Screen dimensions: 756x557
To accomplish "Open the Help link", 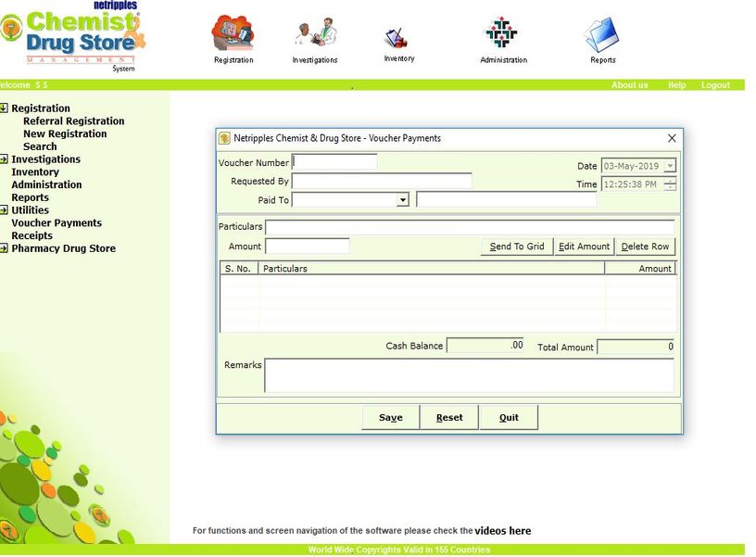I will tap(676, 85).
